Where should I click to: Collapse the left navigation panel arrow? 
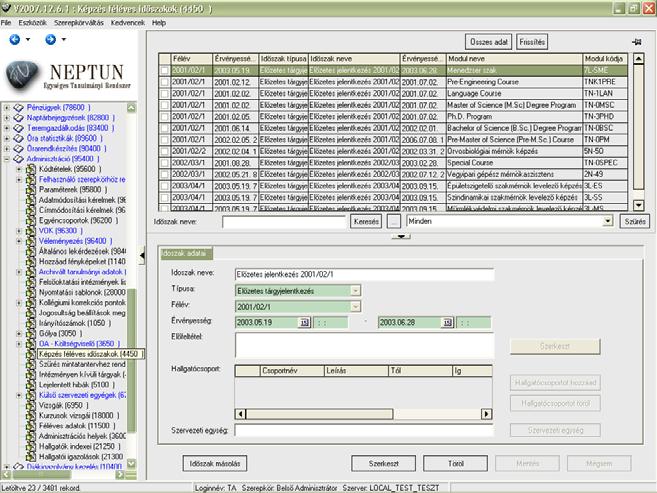(142, 255)
